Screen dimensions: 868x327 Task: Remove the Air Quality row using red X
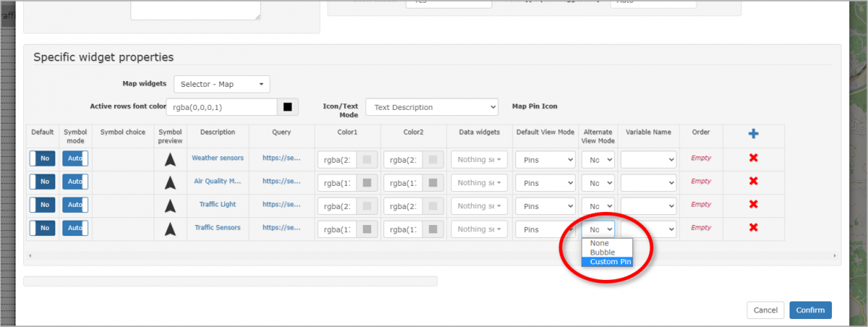(x=753, y=182)
